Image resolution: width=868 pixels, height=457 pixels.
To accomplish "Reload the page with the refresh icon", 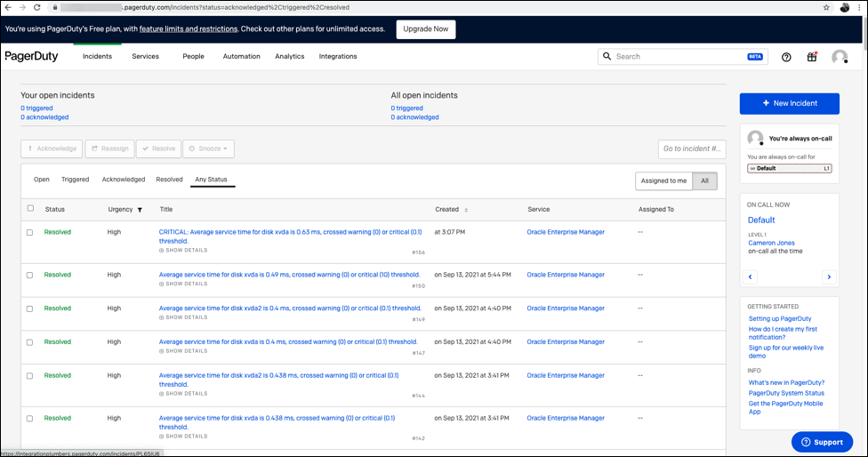I will 37,7.
